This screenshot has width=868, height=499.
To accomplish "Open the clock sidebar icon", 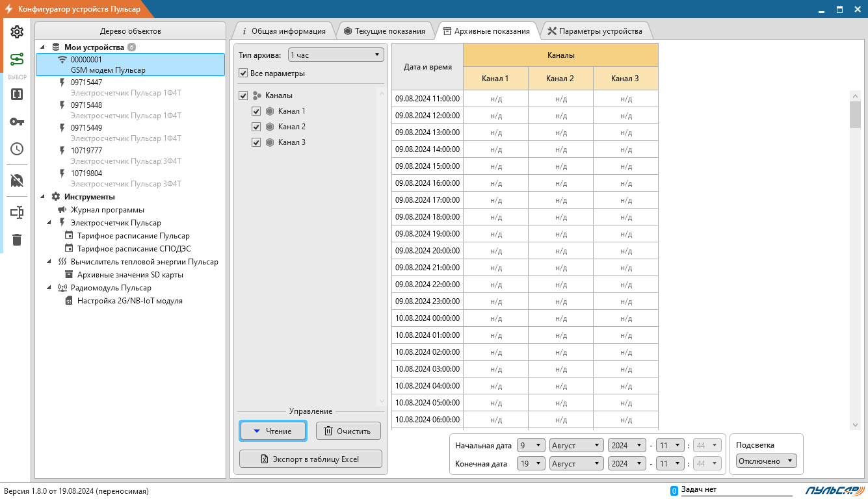I will [17, 149].
